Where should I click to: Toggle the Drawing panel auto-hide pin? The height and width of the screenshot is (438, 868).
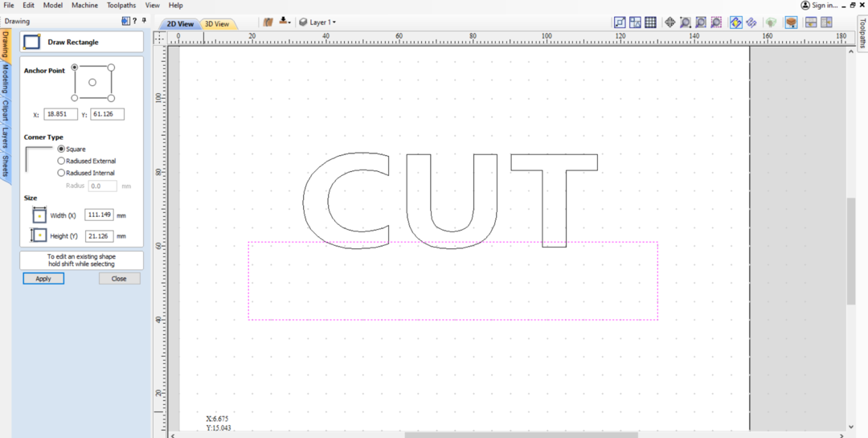(x=143, y=21)
